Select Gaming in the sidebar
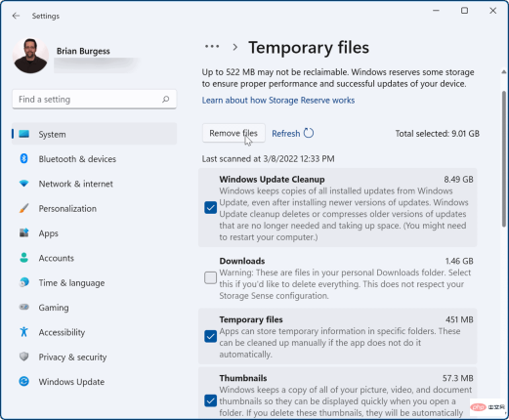Screen dimensions: 509x420 click(x=95, y=307)
